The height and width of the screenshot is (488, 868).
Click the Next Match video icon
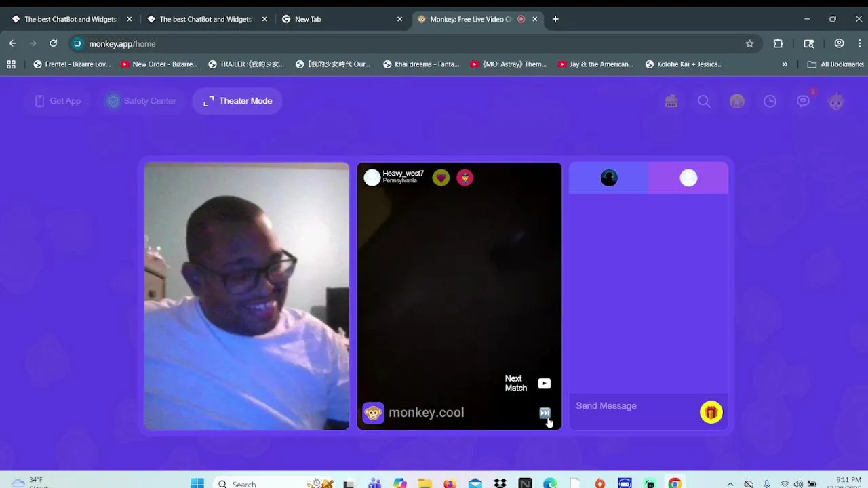[x=544, y=384]
